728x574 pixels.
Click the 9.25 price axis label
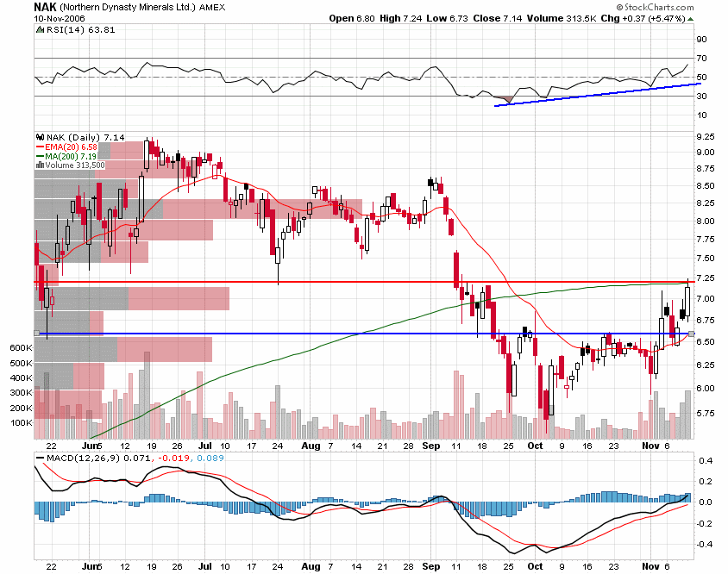(706, 136)
